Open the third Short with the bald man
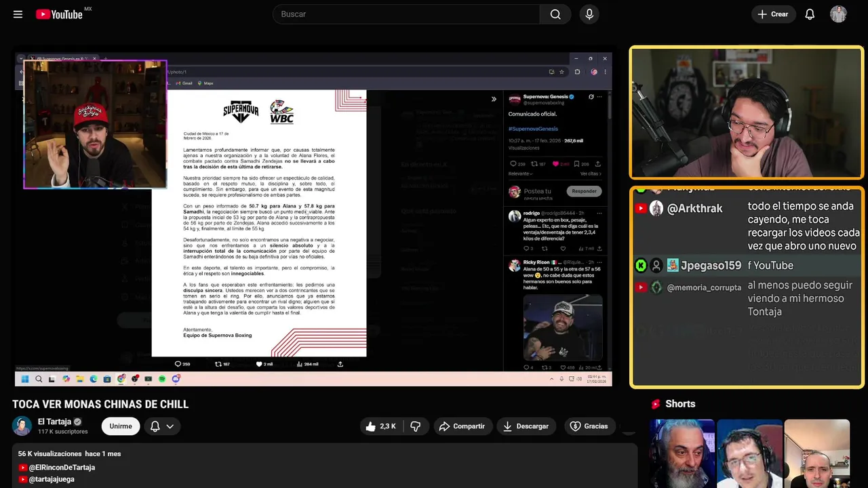The width and height of the screenshot is (868, 488). (x=816, y=453)
